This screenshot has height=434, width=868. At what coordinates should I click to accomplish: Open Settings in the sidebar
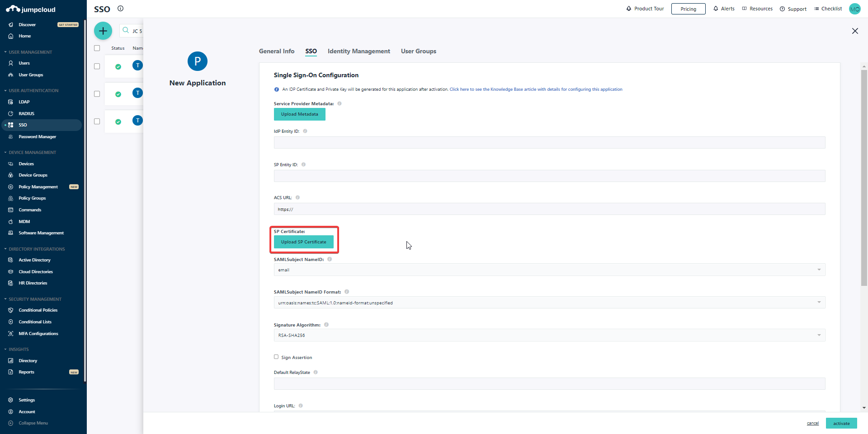pos(27,400)
